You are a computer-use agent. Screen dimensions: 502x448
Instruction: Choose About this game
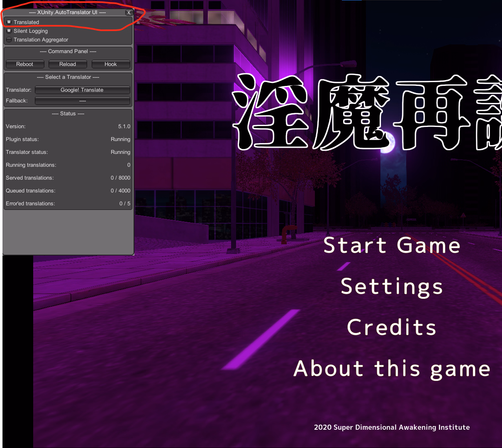point(392,368)
